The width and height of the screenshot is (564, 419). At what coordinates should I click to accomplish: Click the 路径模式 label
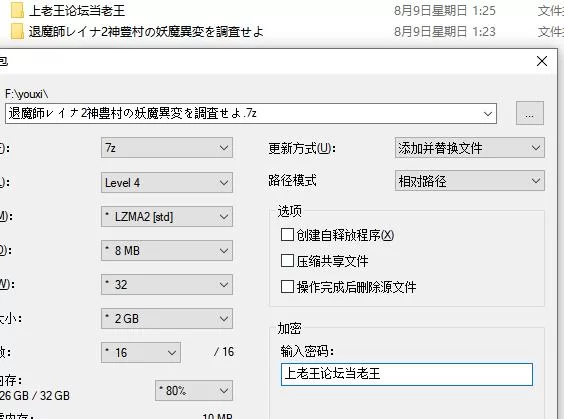click(x=292, y=181)
